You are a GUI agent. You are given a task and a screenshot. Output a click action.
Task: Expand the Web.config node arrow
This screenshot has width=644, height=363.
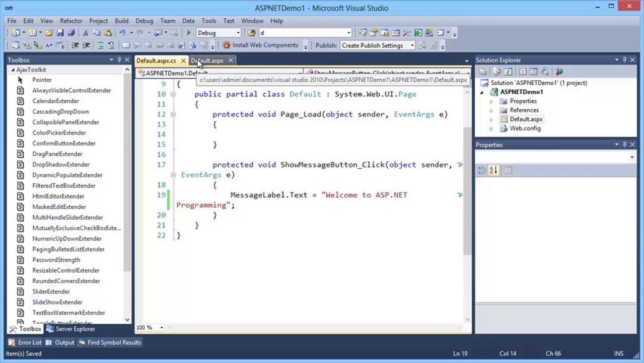492,129
